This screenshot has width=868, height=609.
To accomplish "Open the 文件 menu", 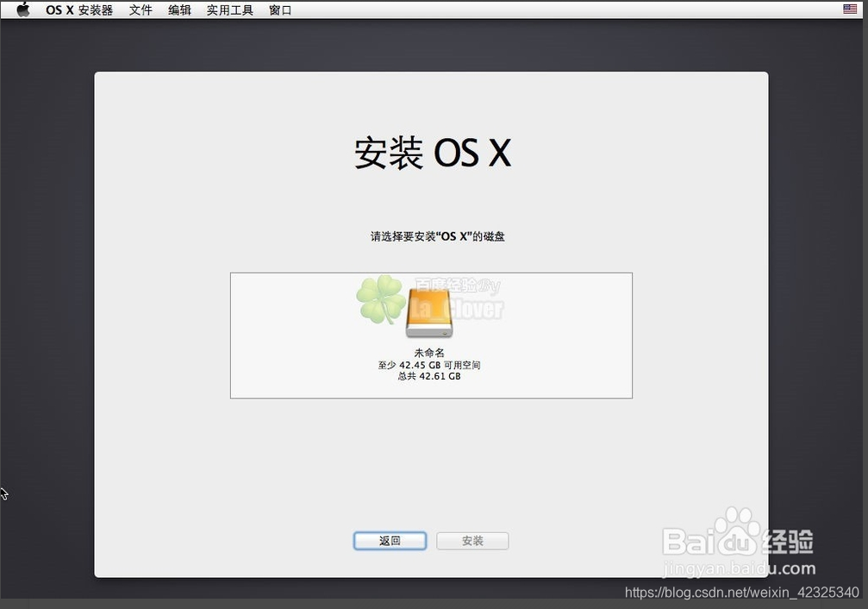I will (141, 10).
